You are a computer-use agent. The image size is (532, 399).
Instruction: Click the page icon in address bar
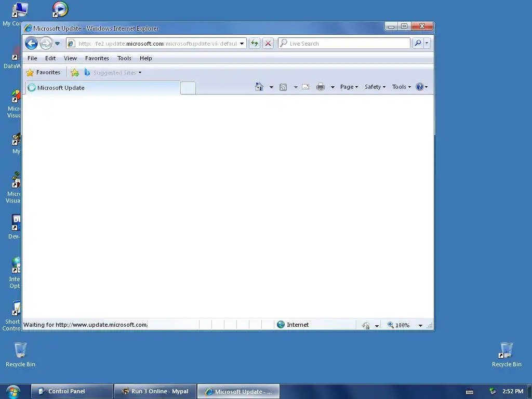71,44
